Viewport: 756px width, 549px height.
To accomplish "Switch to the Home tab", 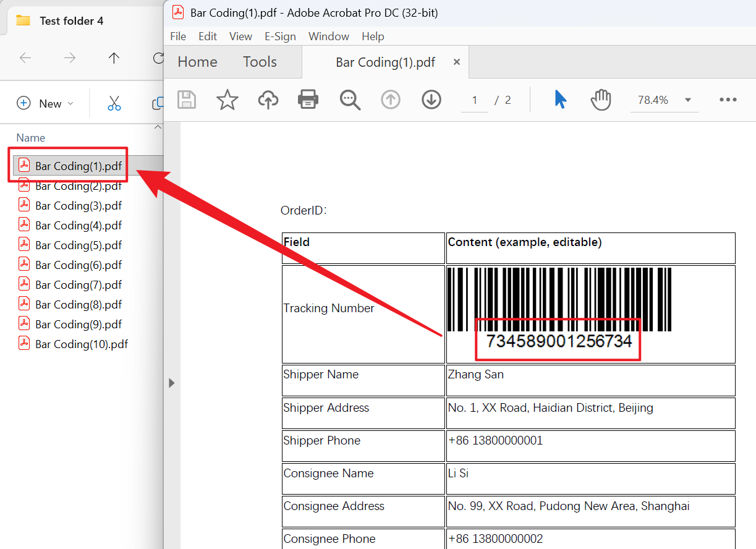I will (197, 62).
